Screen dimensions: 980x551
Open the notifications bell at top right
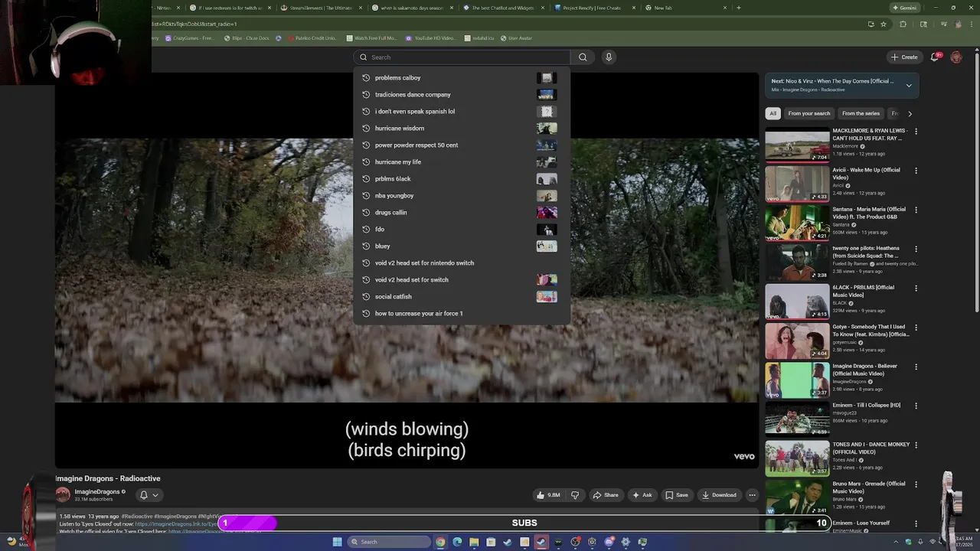(936, 57)
